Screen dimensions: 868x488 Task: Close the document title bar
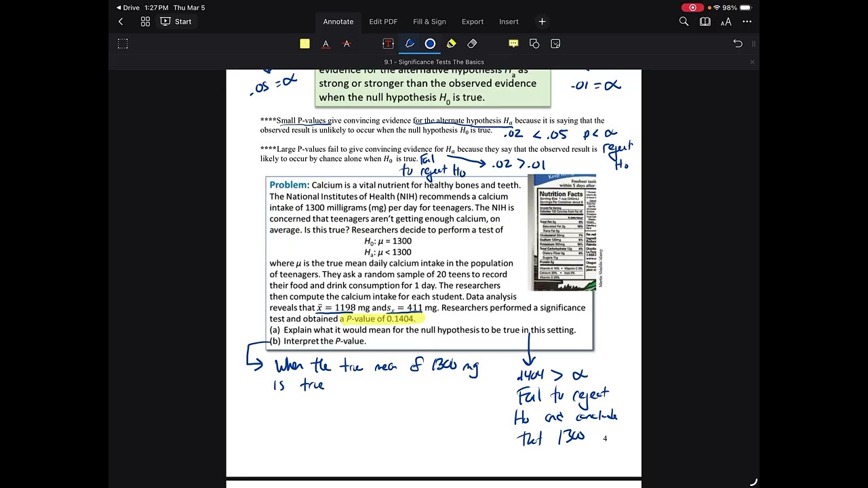[x=752, y=62]
